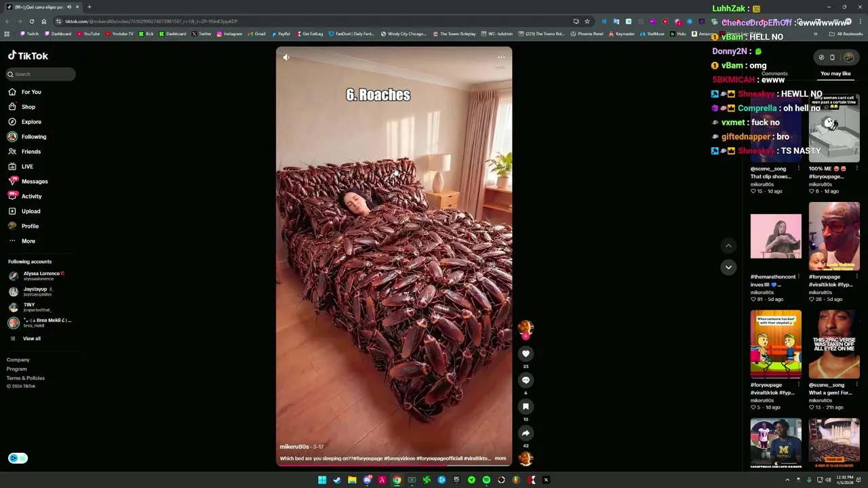Open the Instagram bookmark
868x488 pixels.
229,34
